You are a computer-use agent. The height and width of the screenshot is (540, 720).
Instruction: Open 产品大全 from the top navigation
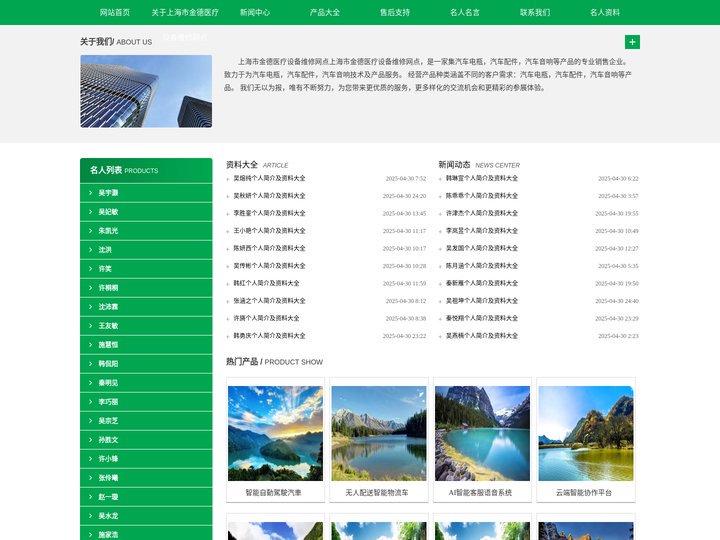coord(325,12)
